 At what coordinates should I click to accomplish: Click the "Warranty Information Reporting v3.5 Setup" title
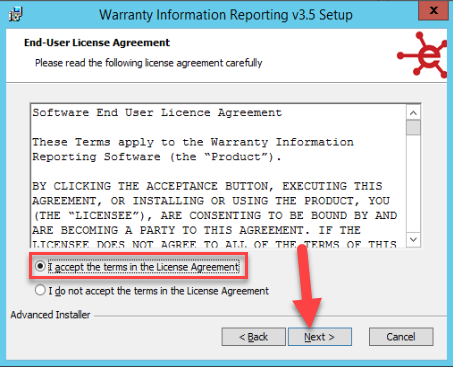[x=226, y=15]
